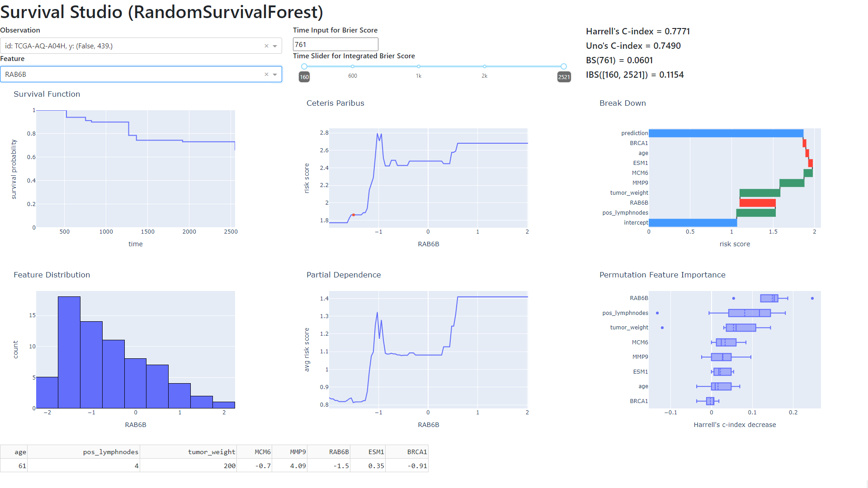
Task: Click the tallest histogram bar in Feature Distribution
Action: coord(69,352)
